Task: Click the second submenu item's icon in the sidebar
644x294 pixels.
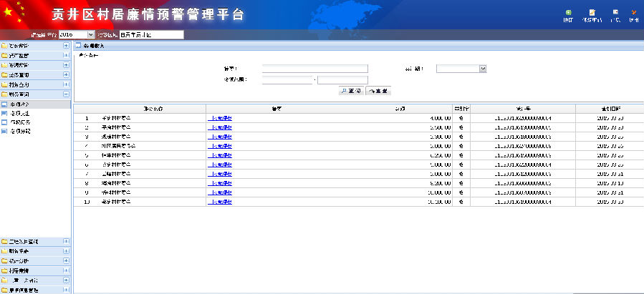Action: 4,113
